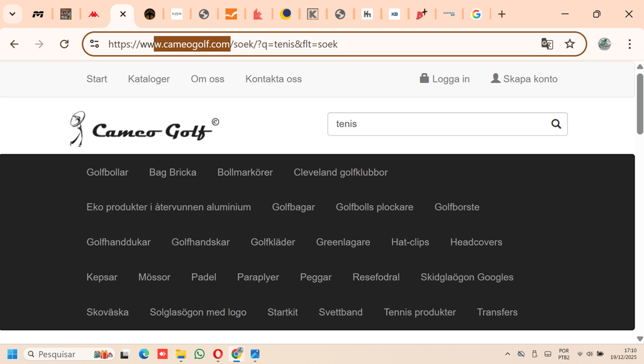Screen dimensions: 644x364
Task: Open Svettband category
Action: [x=340, y=312]
